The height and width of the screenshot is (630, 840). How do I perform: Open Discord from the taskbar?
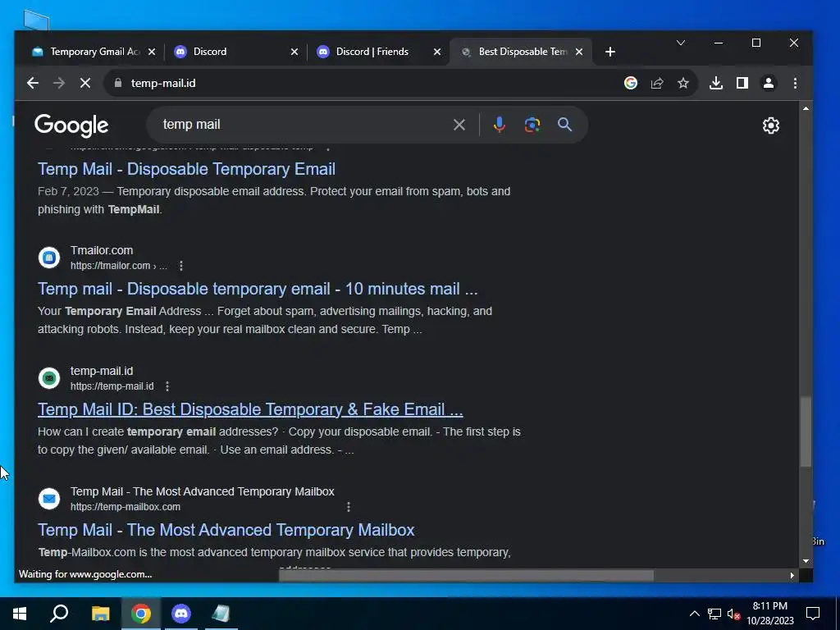coord(181,614)
